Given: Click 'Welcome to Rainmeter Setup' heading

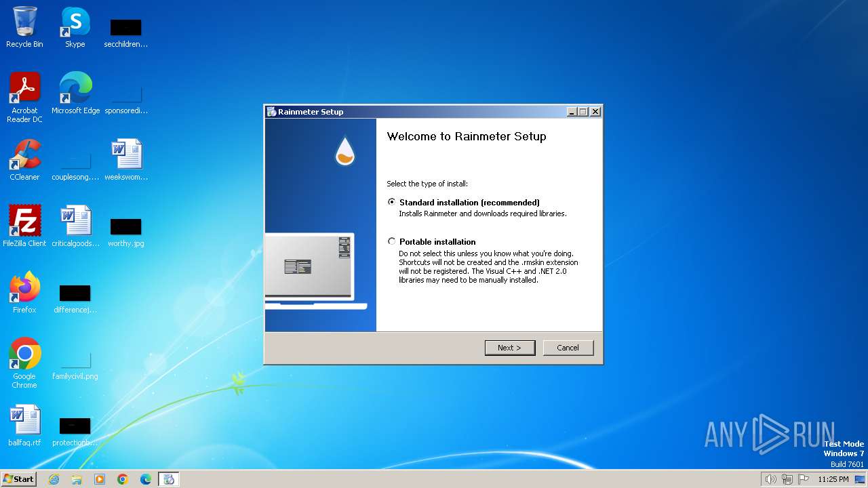Looking at the screenshot, I should [x=467, y=136].
